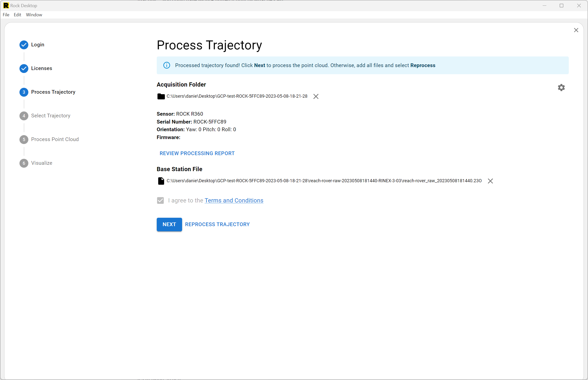This screenshot has width=588, height=380.
Task: Open the settings gear icon
Action: (x=561, y=87)
